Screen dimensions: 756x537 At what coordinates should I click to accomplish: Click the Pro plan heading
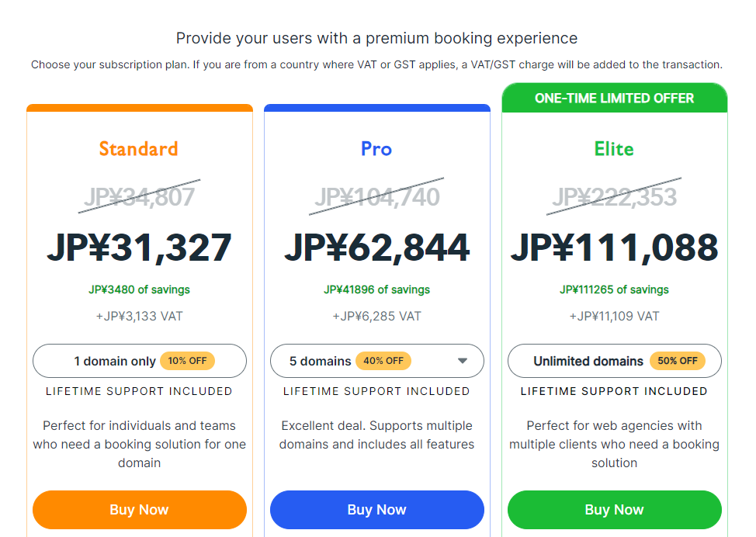tap(376, 148)
